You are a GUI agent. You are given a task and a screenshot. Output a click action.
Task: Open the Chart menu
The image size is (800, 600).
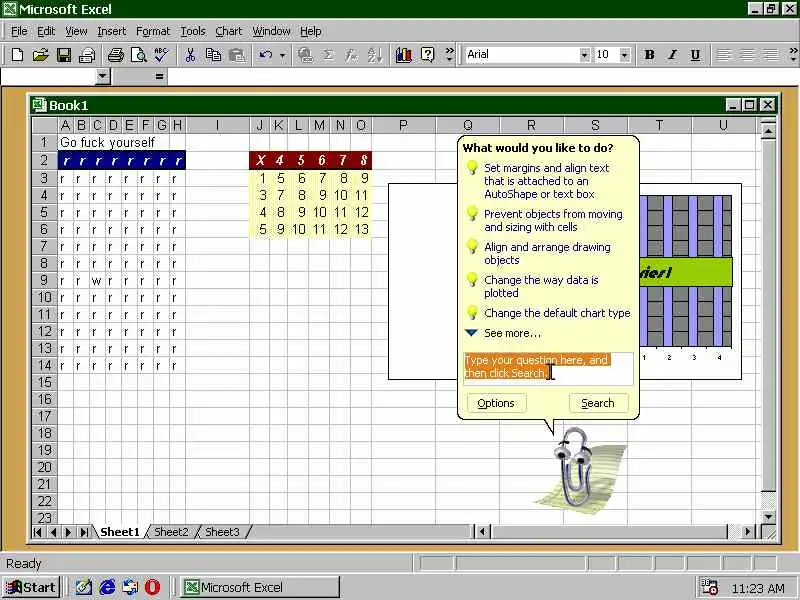pyautogui.click(x=229, y=32)
